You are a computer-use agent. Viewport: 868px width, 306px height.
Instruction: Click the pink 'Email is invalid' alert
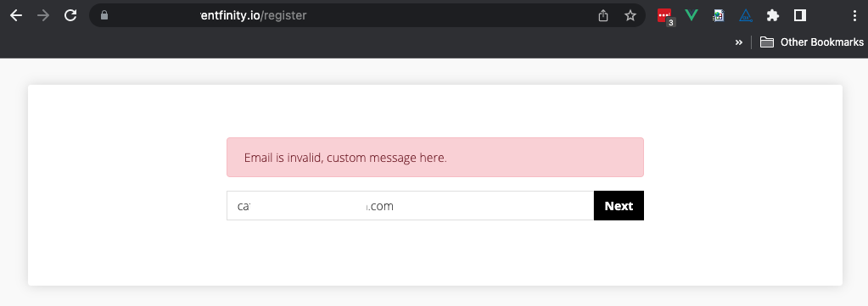[x=435, y=157]
